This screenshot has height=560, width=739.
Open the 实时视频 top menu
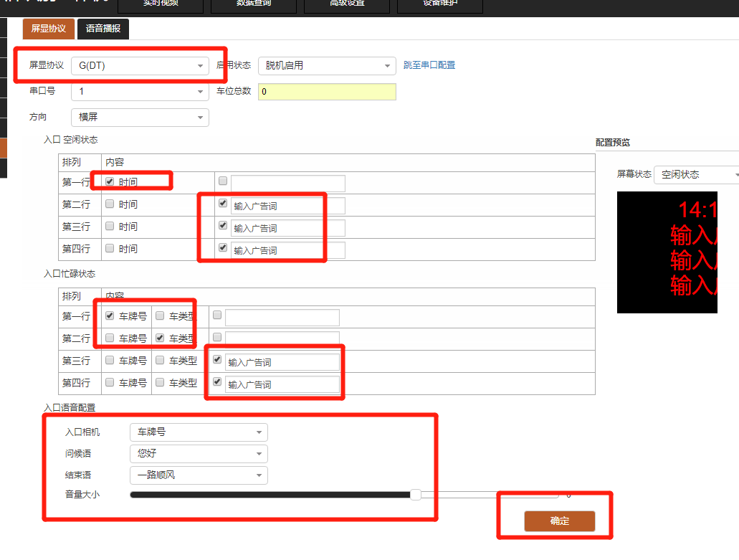[x=161, y=4]
